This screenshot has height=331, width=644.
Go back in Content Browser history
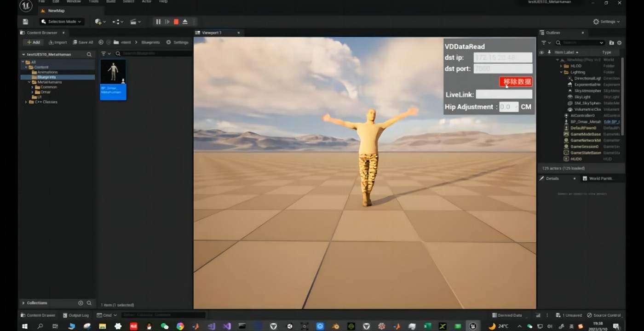tap(101, 42)
